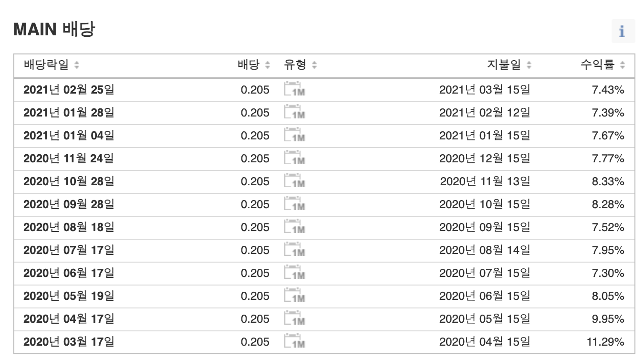Image resolution: width=644 pixels, height=360 pixels.
Task: Click monthly icon in 2020년 09월 28일 row
Action: pos(294,204)
